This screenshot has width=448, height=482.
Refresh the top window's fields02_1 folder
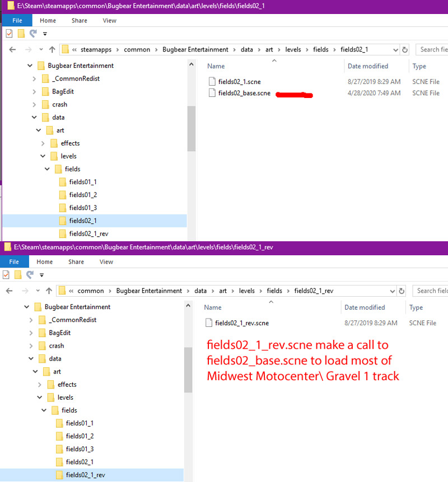click(405, 49)
